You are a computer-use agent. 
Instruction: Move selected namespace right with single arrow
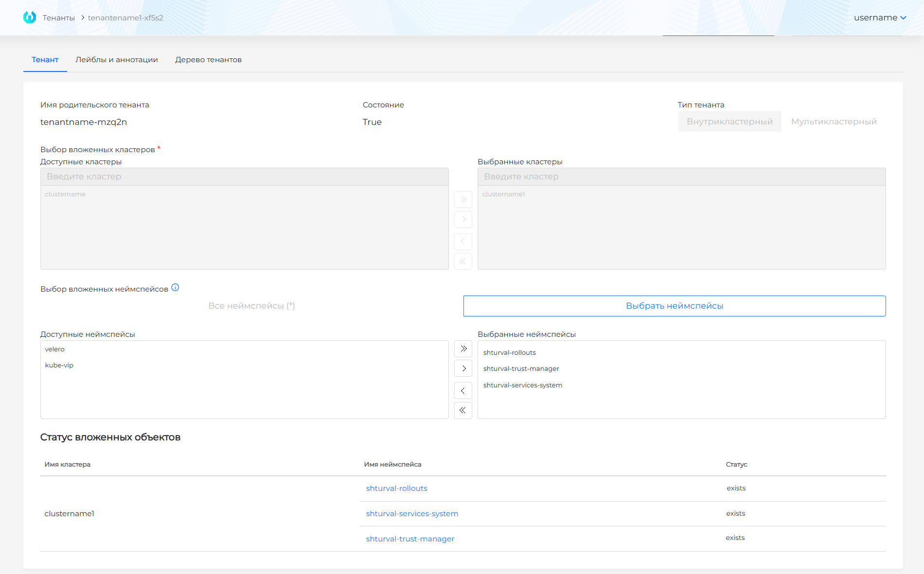[x=463, y=368]
